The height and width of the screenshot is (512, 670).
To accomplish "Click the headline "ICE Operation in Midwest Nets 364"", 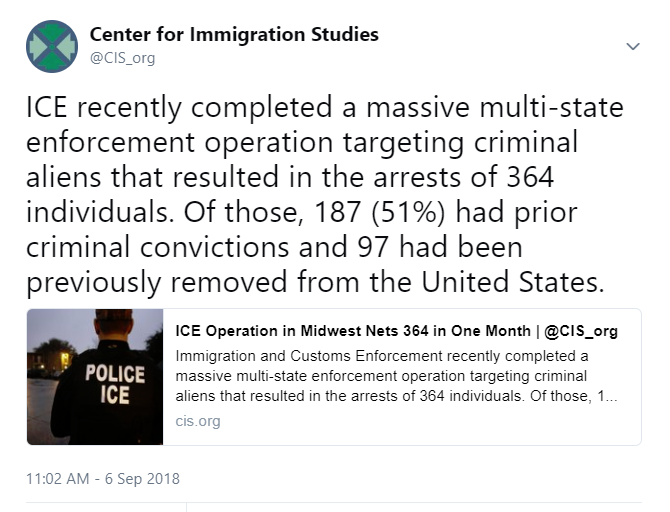I will 302,331.
